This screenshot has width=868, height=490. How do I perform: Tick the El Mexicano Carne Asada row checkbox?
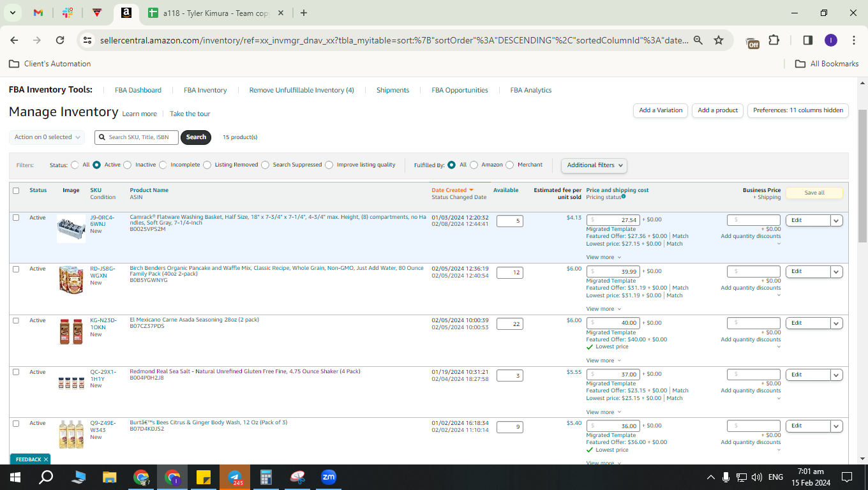16,320
